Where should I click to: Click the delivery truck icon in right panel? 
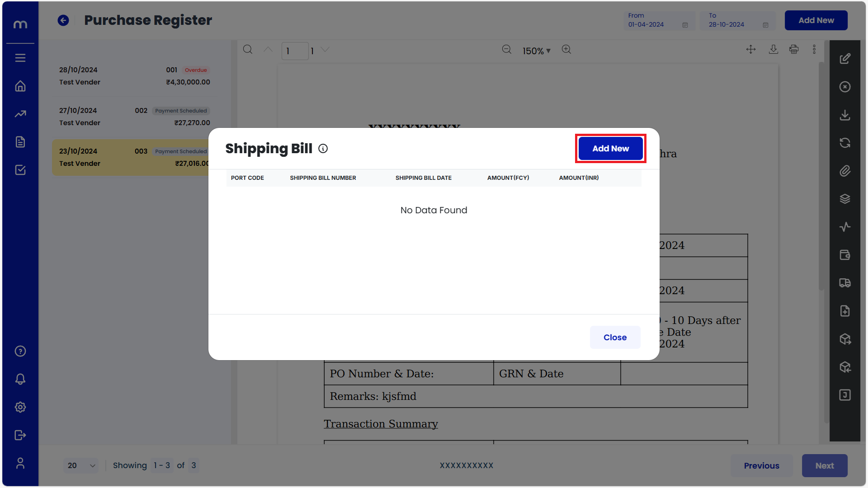tap(845, 283)
